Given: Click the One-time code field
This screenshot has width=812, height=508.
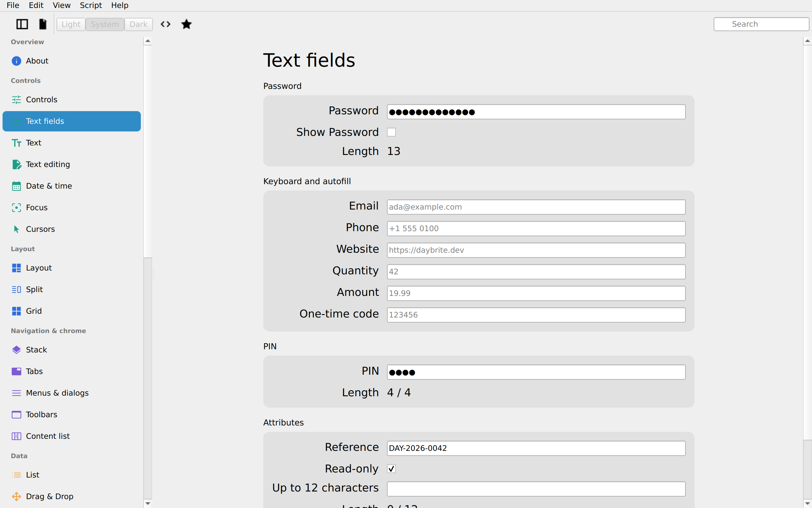Looking at the screenshot, I should point(536,315).
